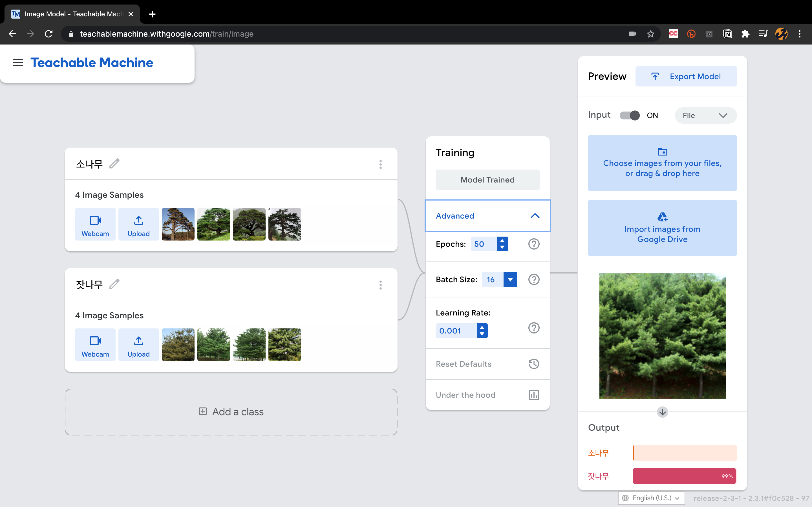Open the Batch Size dropdown
The width and height of the screenshot is (812, 507).
510,280
